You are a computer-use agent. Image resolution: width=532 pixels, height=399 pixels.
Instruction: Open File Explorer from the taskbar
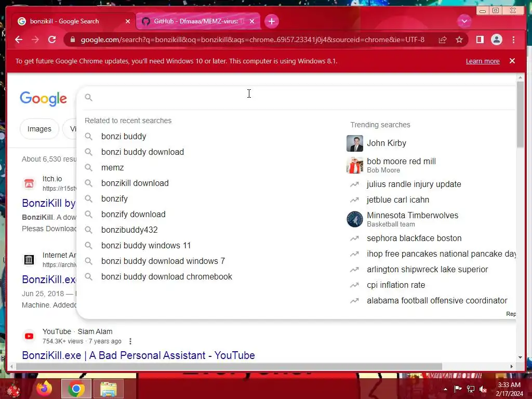(x=108, y=389)
